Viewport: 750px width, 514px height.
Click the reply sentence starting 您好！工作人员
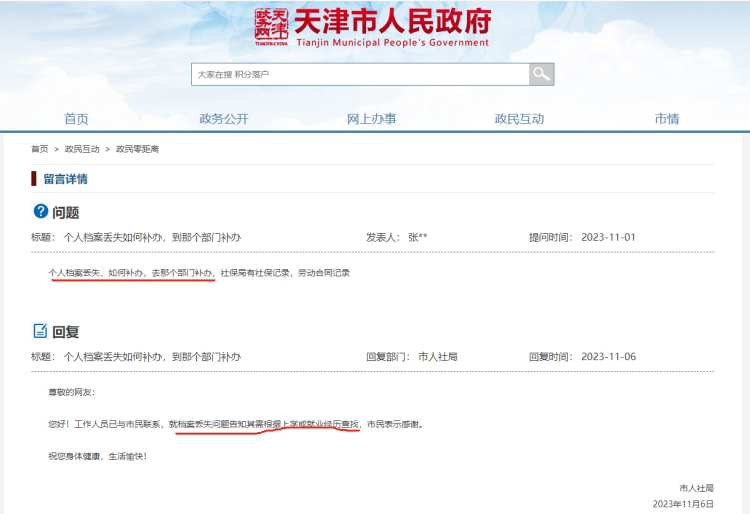click(236, 424)
